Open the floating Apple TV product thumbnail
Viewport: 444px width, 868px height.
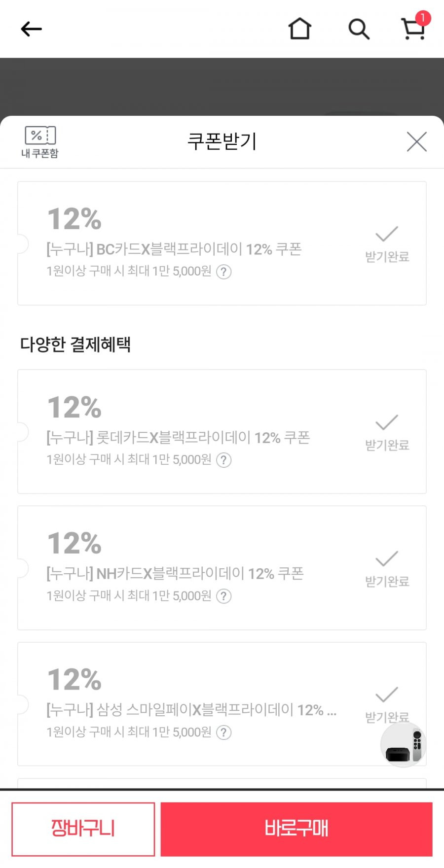[x=404, y=745]
